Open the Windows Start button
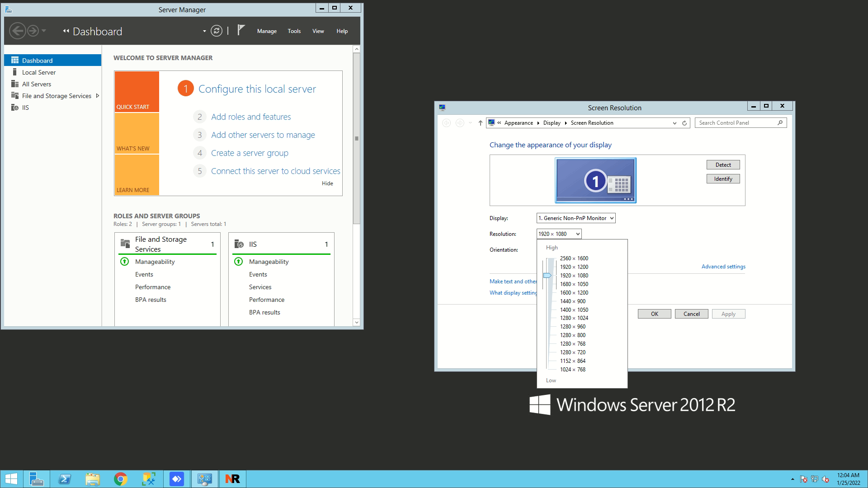The height and width of the screenshot is (488, 868). pos(11,479)
